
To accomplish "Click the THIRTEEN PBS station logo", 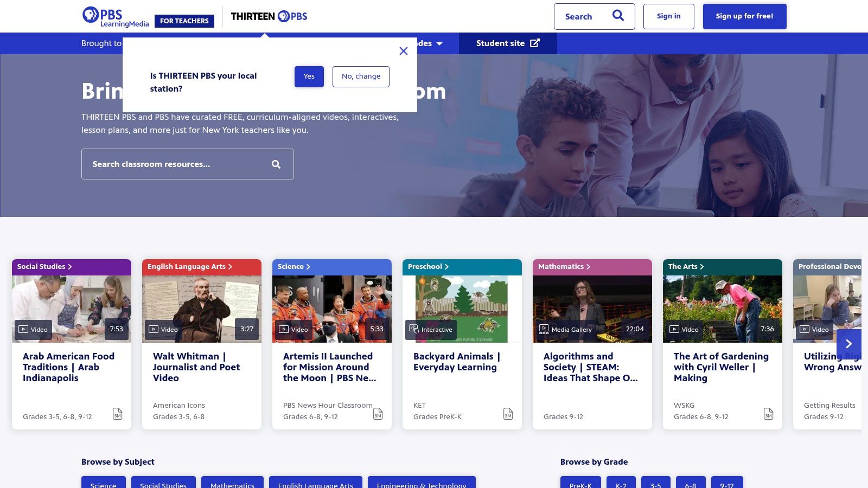I will 268,16.
